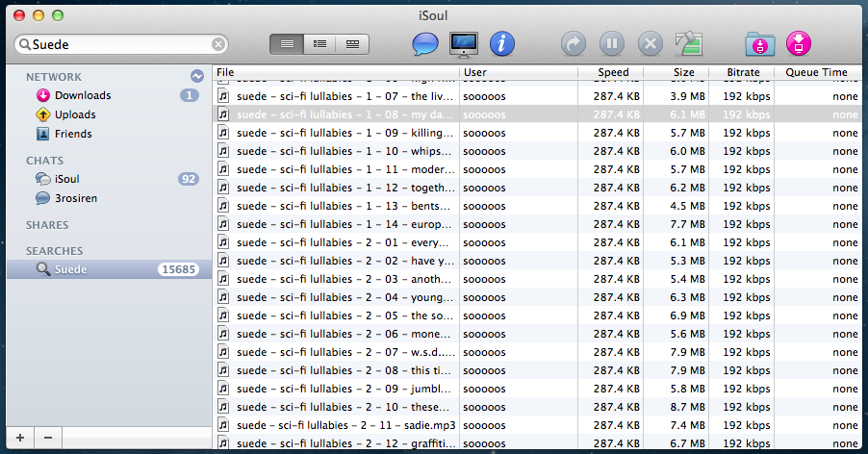Open the blue info icon

pyautogui.click(x=501, y=43)
